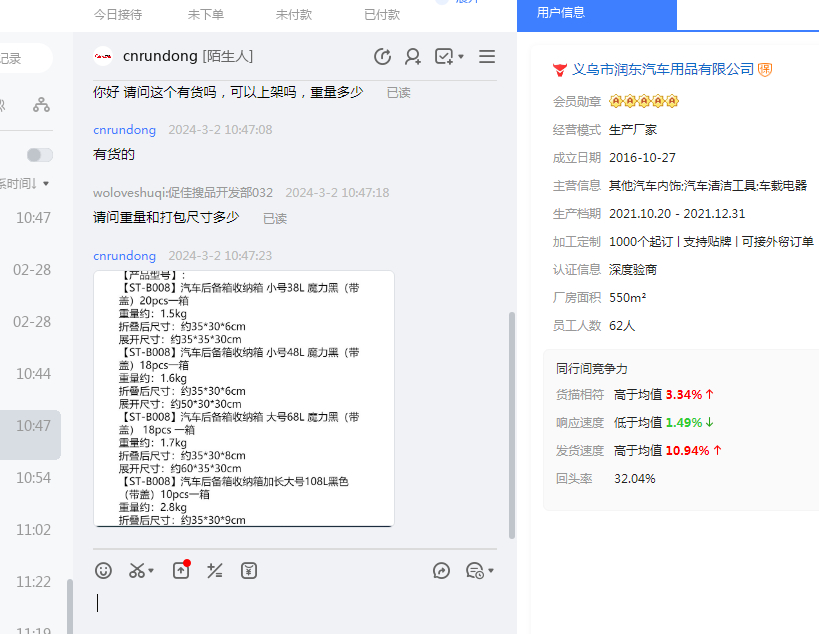Open the hamburger menu in chat header
The width and height of the screenshot is (819, 634).
click(487, 57)
